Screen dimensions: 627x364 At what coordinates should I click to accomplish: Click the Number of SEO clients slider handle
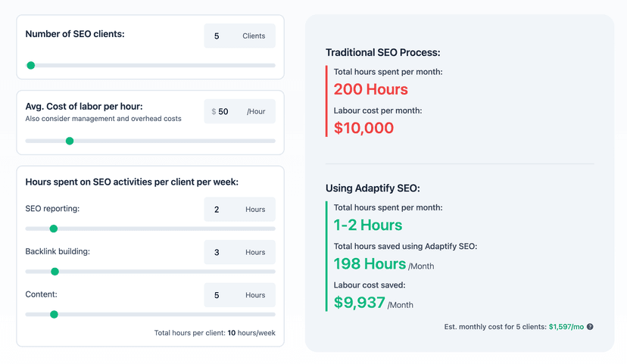pos(31,66)
